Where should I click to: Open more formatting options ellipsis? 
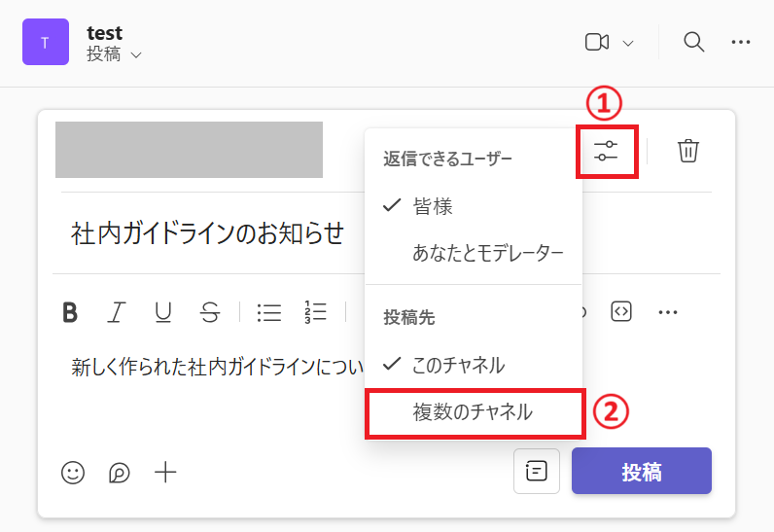[667, 312]
